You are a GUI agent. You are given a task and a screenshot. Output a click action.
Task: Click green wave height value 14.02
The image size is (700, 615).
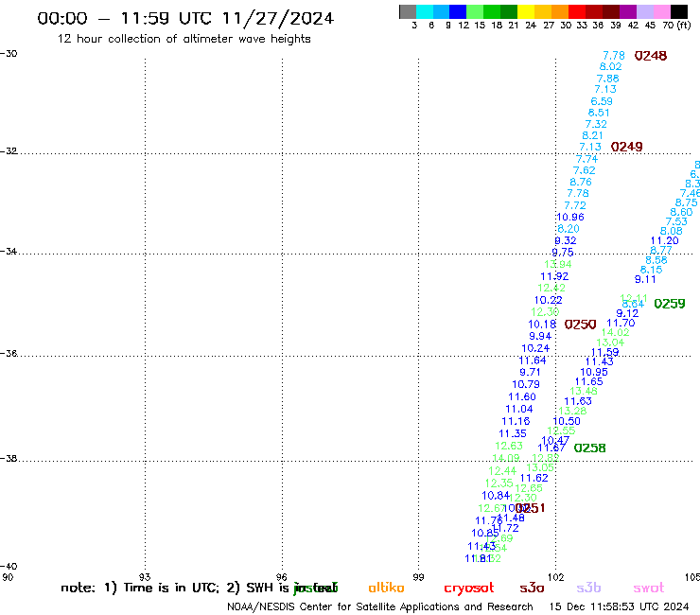coord(615,332)
